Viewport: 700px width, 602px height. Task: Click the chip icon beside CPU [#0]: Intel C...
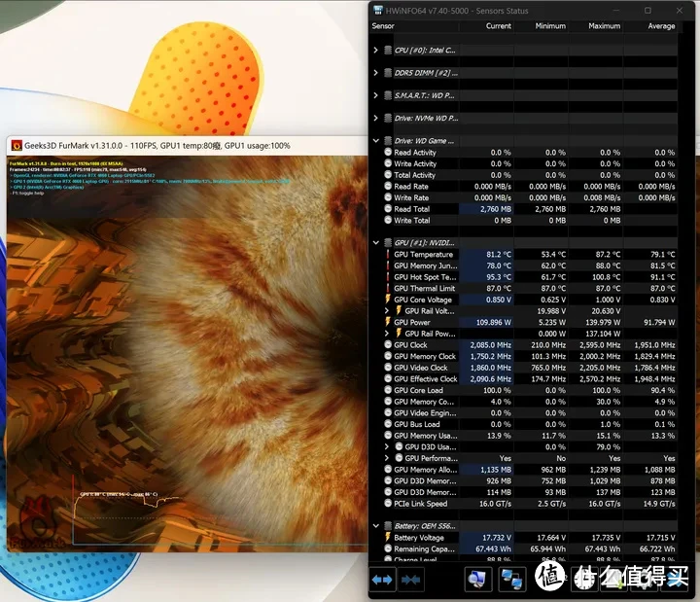(388, 50)
